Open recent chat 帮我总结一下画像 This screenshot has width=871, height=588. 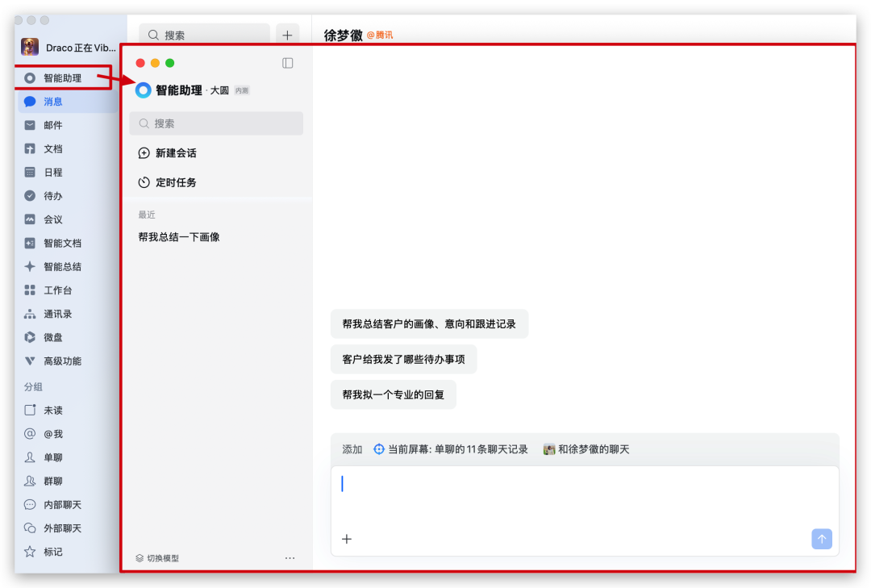[179, 237]
